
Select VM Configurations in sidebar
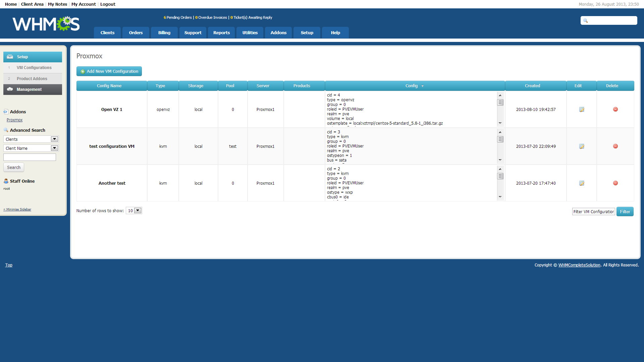pyautogui.click(x=33, y=68)
